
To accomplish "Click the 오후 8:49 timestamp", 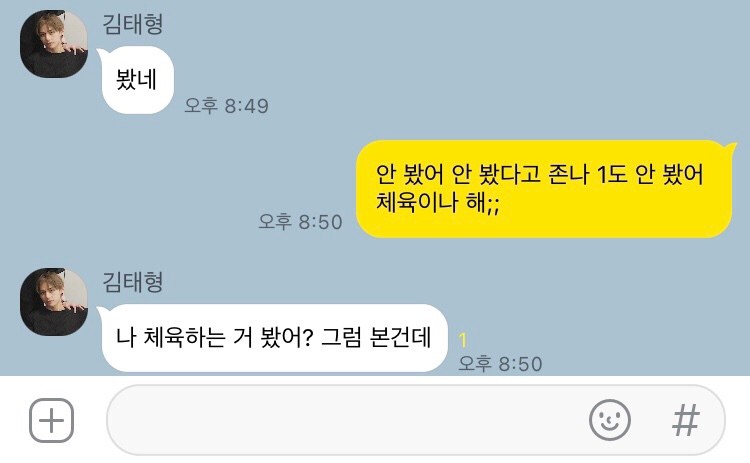I will point(227,106).
